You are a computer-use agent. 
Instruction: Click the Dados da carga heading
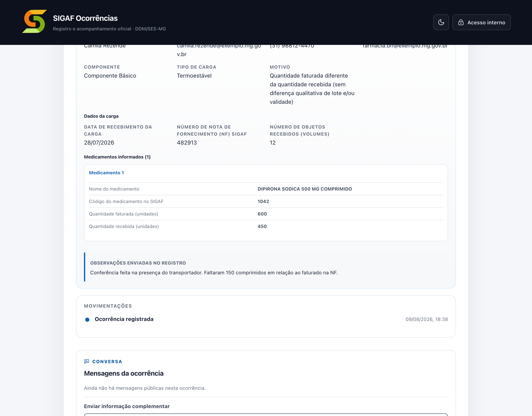[101, 116]
